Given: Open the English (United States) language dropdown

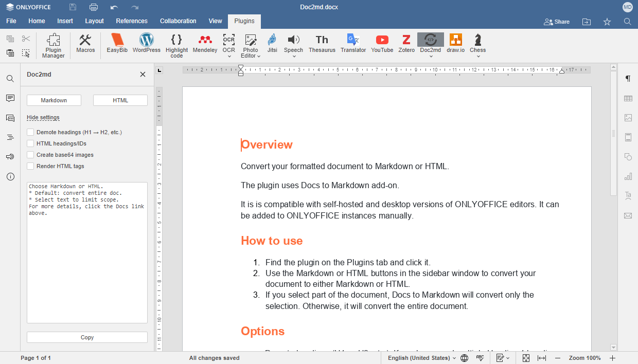Looking at the screenshot, I should (x=422, y=358).
